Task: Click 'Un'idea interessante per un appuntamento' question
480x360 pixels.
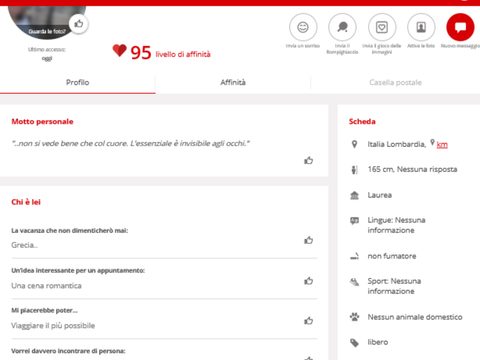Action: [x=78, y=270]
